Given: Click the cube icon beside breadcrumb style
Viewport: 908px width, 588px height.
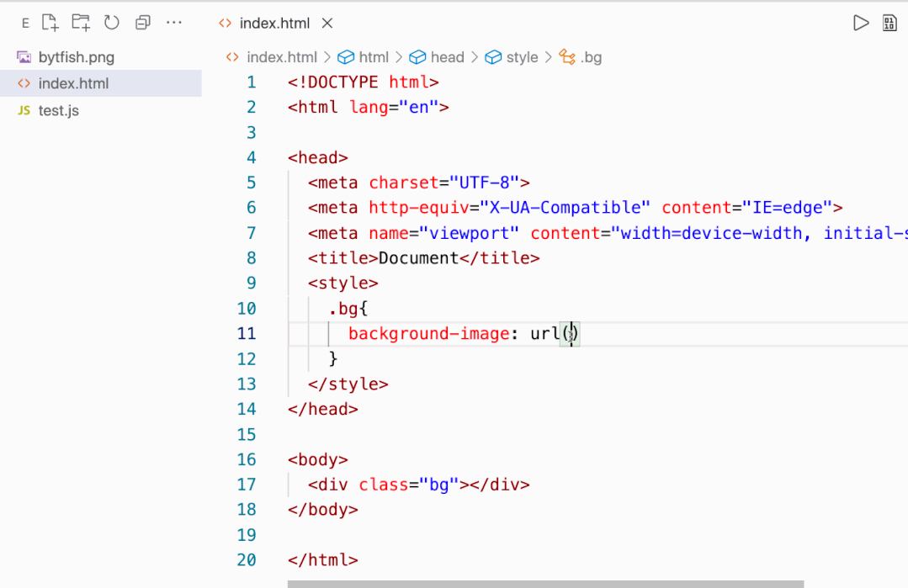Looking at the screenshot, I should pos(493,57).
